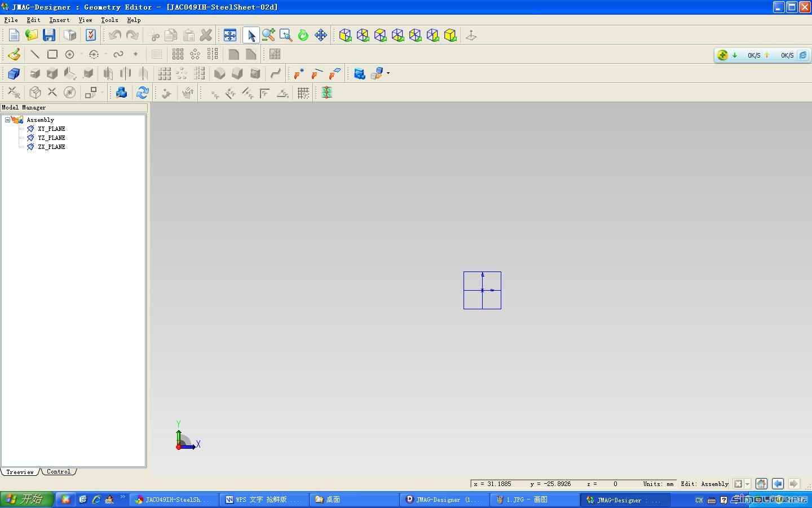This screenshot has width=812, height=508.
Task: Click the blue Create Part cube icon
Action: click(14, 73)
